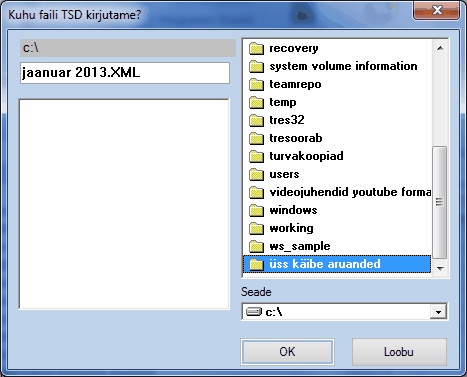Select 'üss käibe aruanded' highlighted label
Viewport: 467px width, 377px height.
click(x=325, y=264)
